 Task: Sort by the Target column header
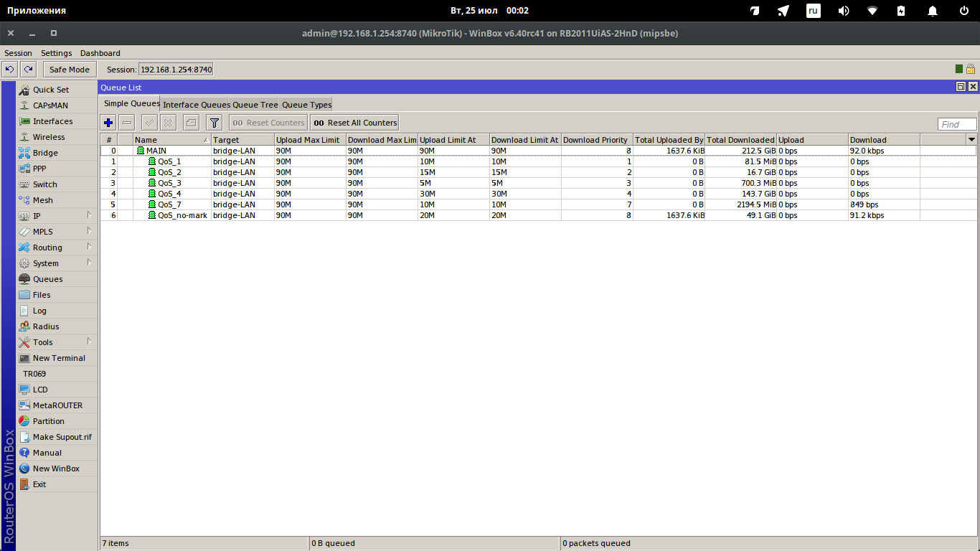click(242, 140)
